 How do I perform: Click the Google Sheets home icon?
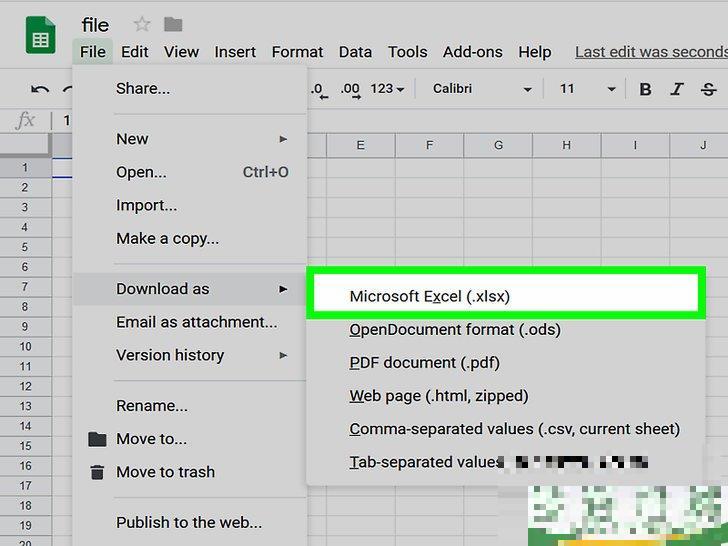pyautogui.click(x=40, y=39)
